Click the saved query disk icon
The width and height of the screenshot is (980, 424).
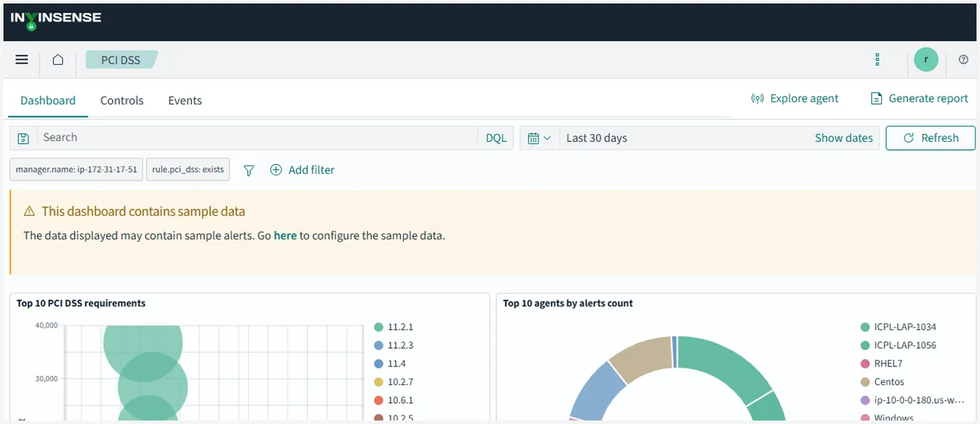coord(23,138)
